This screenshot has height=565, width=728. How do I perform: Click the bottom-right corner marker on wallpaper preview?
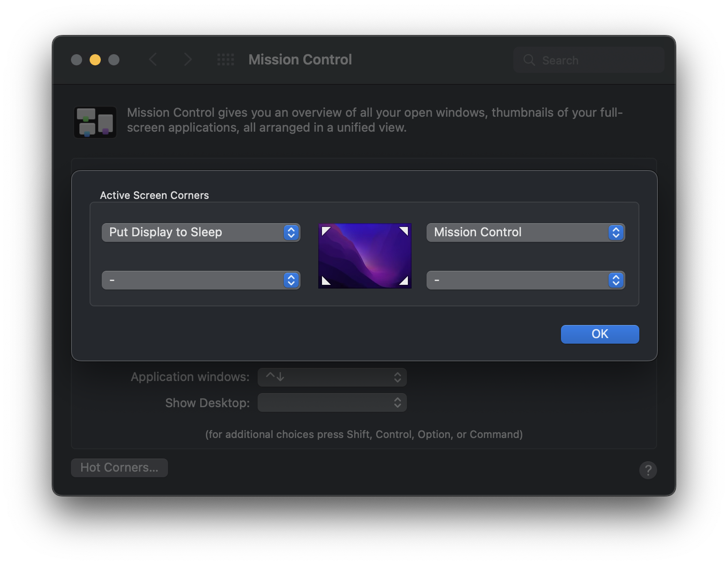point(404,280)
